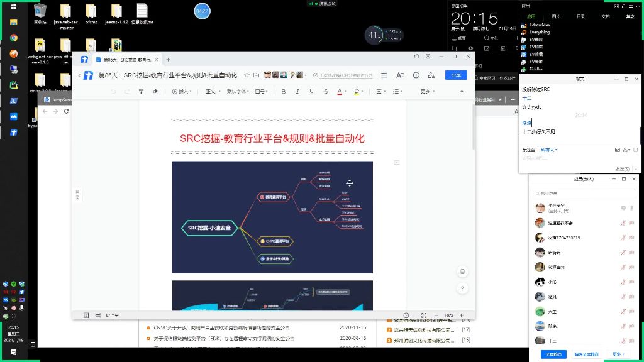Open Firefox from the taskbar
Image resolution: width=644 pixels, height=362 pixels.
coord(14,54)
